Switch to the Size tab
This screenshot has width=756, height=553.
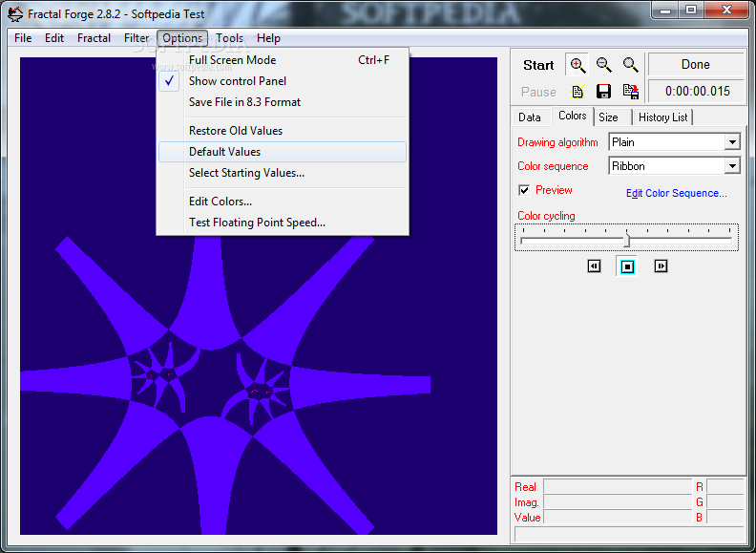click(x=608, y=117)
